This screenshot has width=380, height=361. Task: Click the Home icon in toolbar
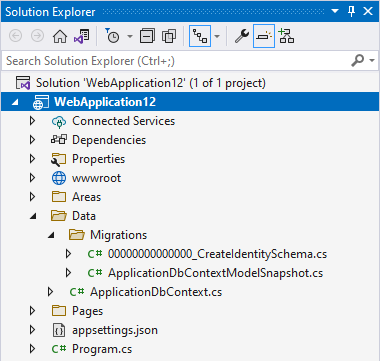pyautogui.click(x=60, y=36)
